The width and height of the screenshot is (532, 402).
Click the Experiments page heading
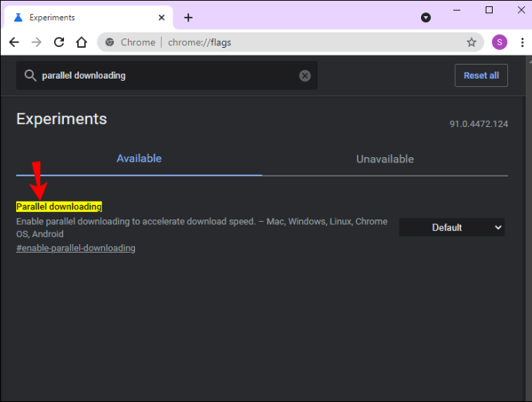click(62, 119)
